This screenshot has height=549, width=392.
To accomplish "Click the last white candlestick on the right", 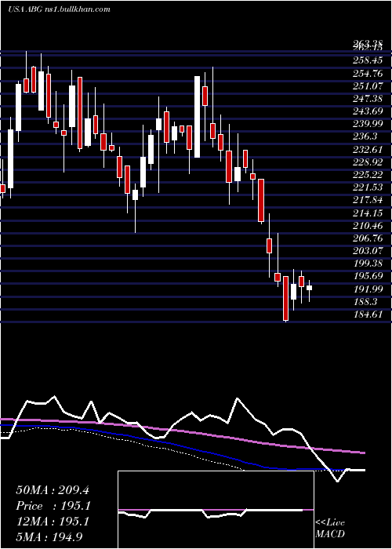I will click(x=310, y=288).
